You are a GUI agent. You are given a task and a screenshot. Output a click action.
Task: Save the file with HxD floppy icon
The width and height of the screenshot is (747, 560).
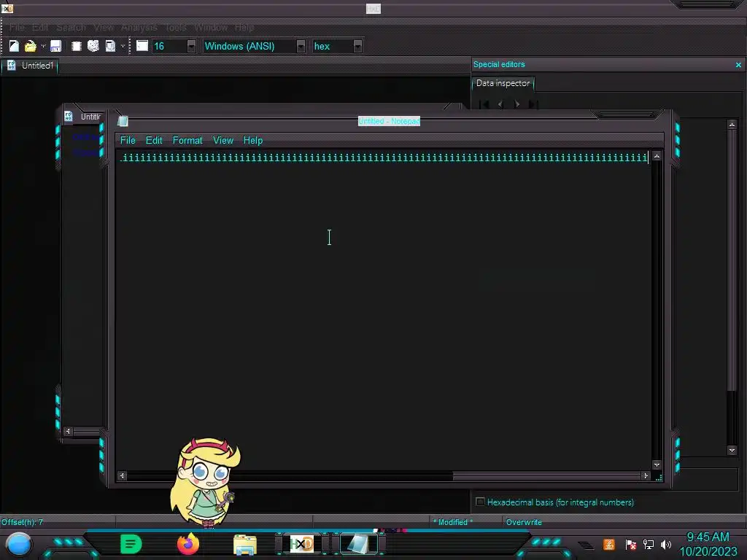[55, 46]
